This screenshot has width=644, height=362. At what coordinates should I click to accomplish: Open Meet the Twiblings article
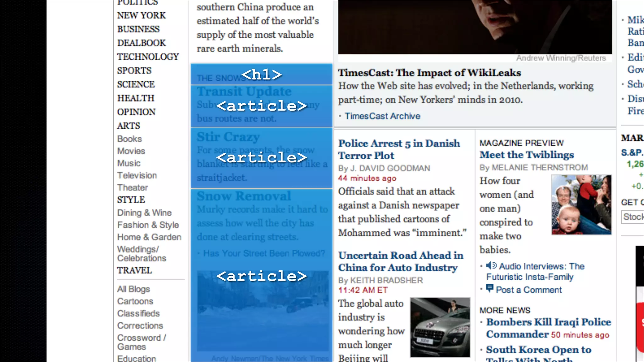click(527, 155)
